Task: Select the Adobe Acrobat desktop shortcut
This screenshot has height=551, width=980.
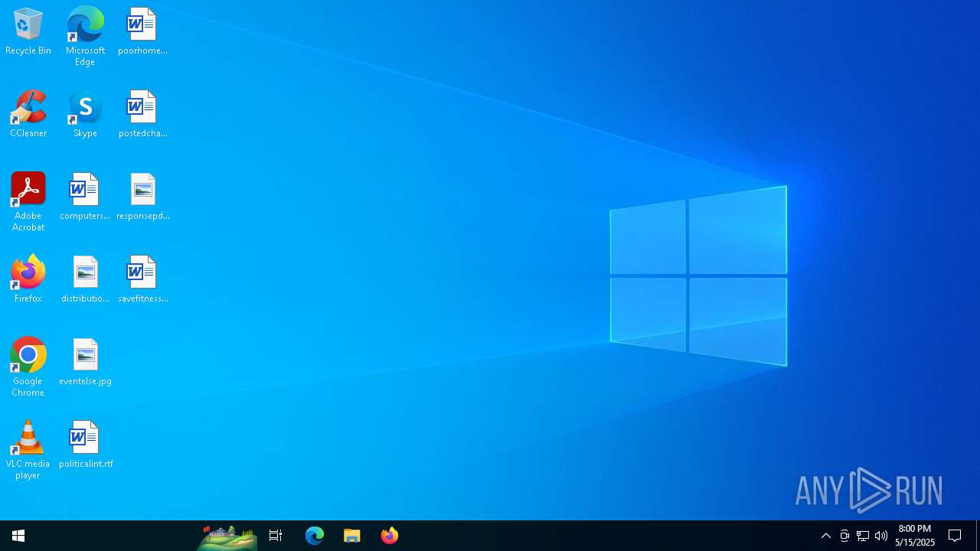Action: tap(28, 202)
